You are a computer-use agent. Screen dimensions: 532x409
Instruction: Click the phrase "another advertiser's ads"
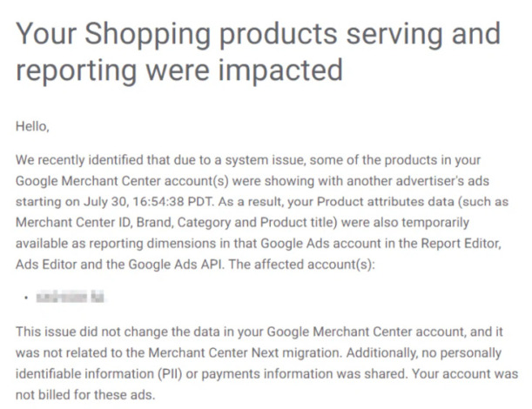tap(418, 181)
